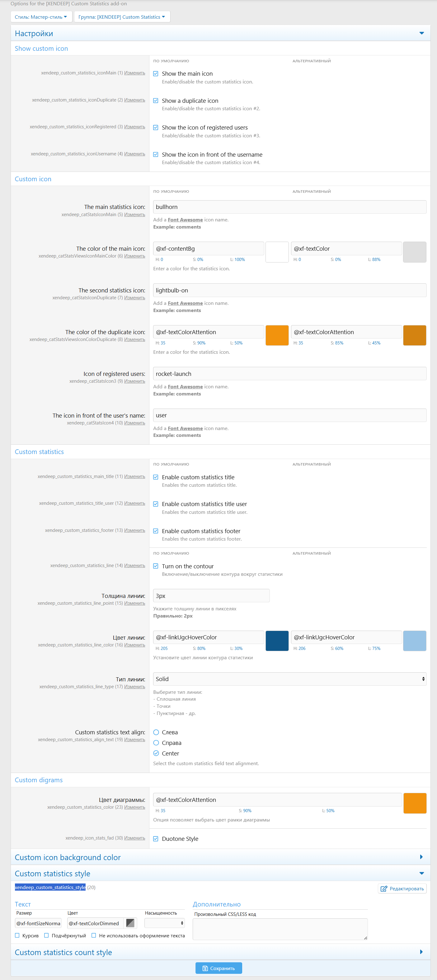
Task: Focus the Толщина линии input field
Action: click(x=211, y=595)
